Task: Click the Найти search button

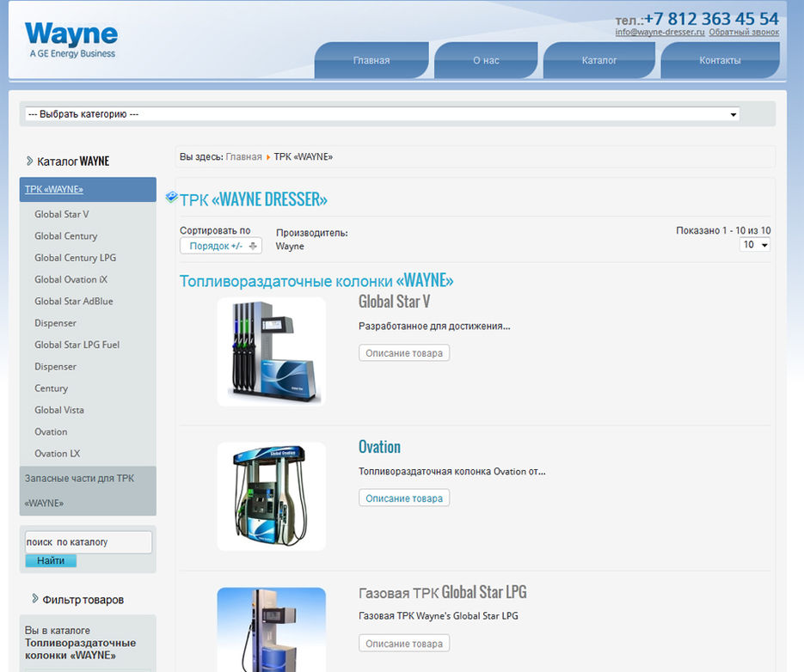Action: [51, 561]
